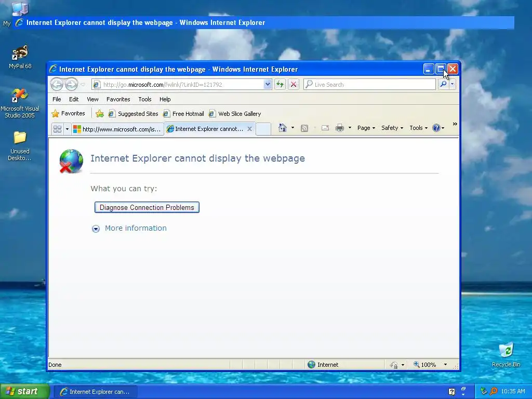Click the blue Help question mark icon
The height and width of the screenshot is (399, 532).
point(436,128)
